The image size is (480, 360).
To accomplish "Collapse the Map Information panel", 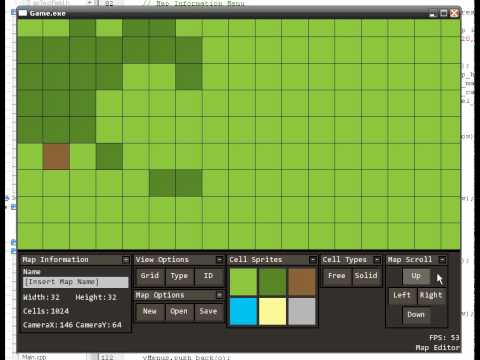I will click(126, 260).
